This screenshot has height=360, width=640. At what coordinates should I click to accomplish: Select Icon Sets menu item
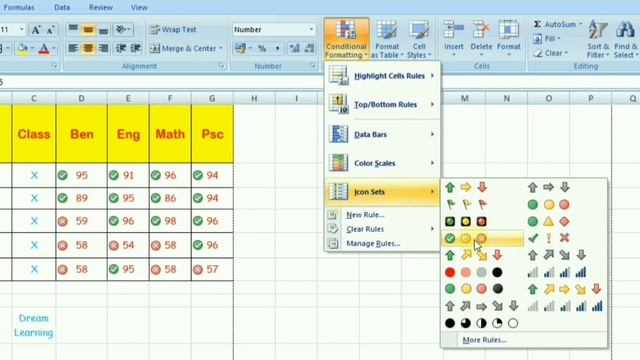coord(382,192)
